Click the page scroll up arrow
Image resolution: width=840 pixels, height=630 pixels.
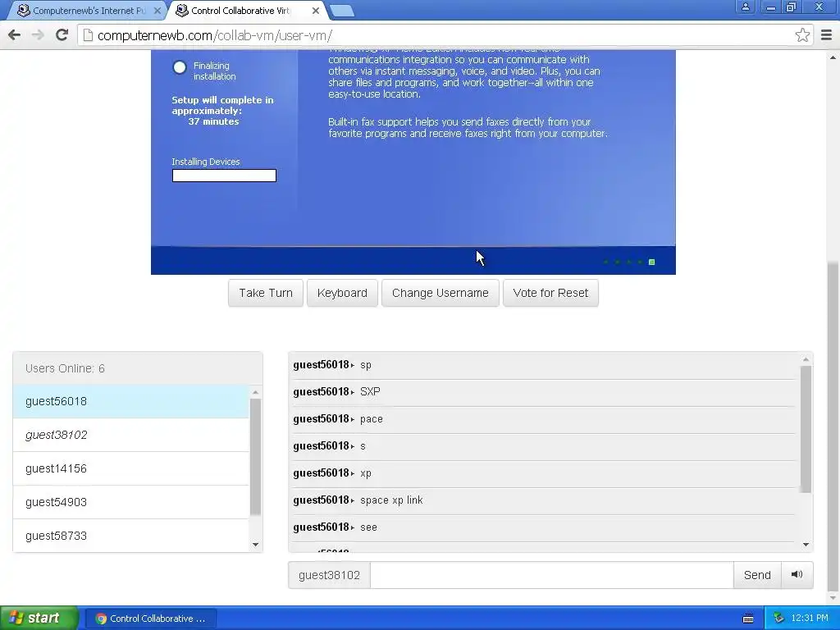[833, 57]
